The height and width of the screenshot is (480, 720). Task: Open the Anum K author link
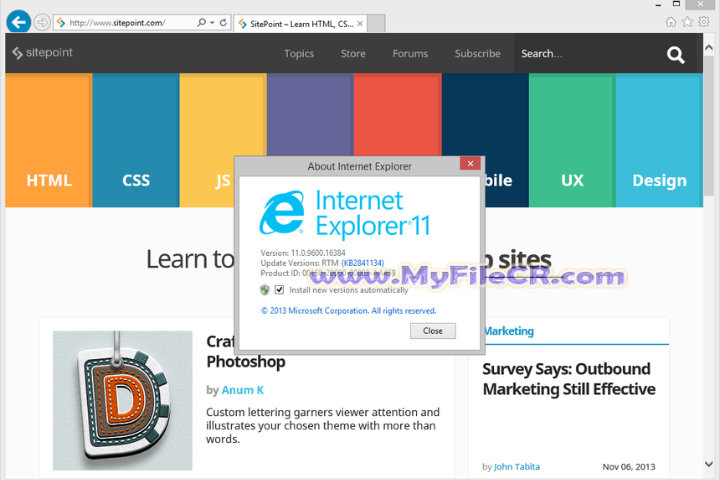point(242,390)
